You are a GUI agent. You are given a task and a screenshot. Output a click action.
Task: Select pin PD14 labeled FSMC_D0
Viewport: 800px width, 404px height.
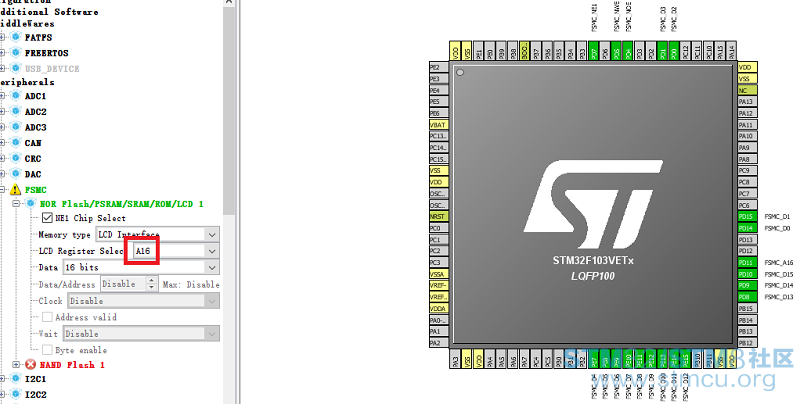pyautogui.click(x=747, y=228)
